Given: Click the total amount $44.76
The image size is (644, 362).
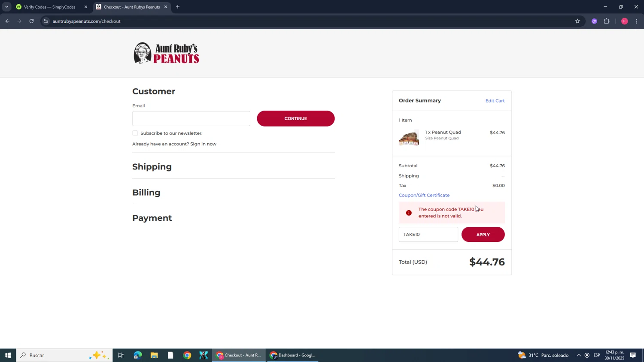Looking at the screenshot, I should coord(487,262).
